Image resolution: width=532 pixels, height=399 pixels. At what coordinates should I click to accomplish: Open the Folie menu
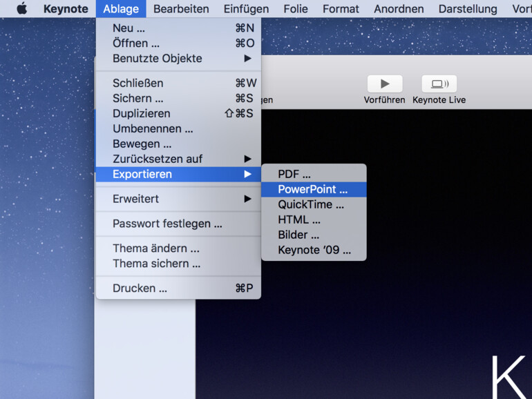pyautogui.click(x=296, y=8)
